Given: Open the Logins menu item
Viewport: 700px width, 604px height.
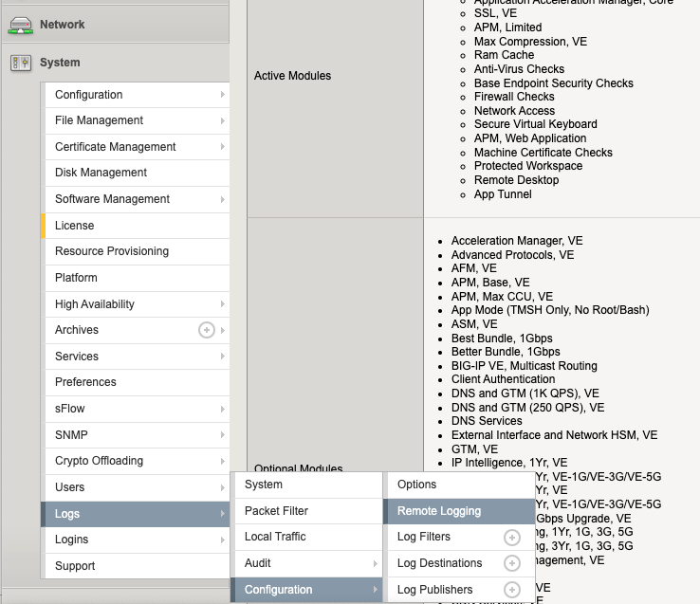Looking at the screenshot, I should pyautogui.click(x=137, y=540).
